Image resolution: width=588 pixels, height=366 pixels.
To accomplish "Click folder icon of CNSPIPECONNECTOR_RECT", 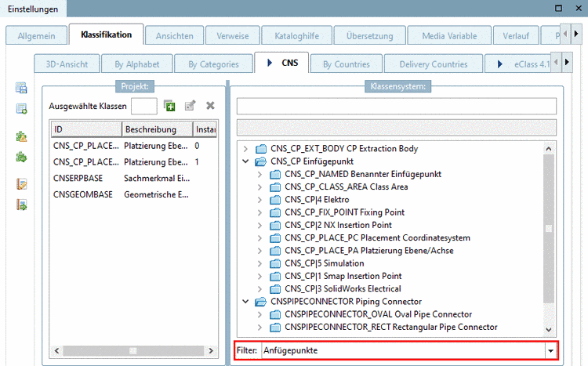I will click(x=275, y=328).
